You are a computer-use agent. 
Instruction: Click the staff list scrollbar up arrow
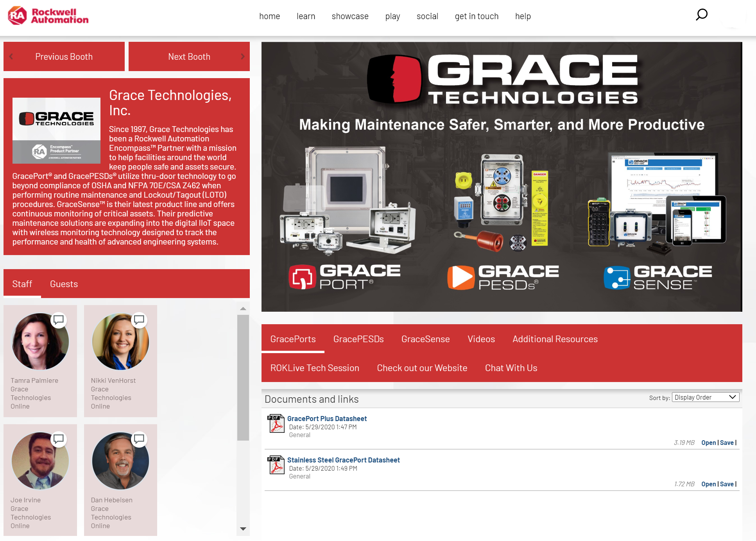click(243, 309)
